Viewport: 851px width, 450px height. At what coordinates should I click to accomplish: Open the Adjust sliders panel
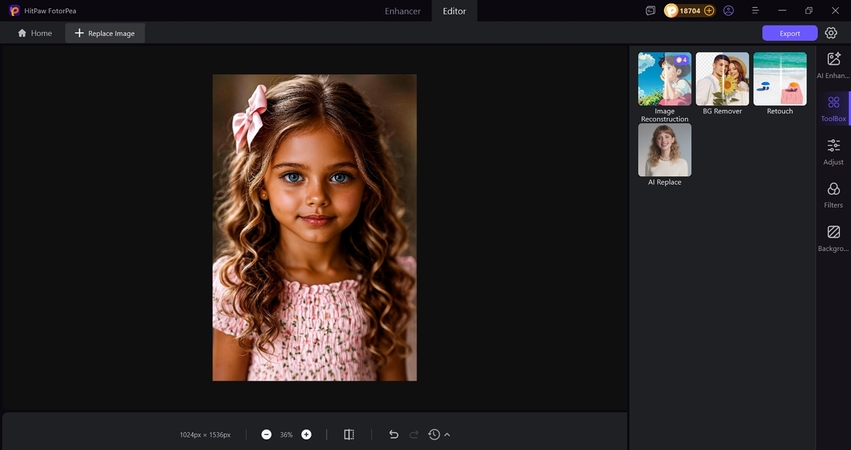point(833,151)
